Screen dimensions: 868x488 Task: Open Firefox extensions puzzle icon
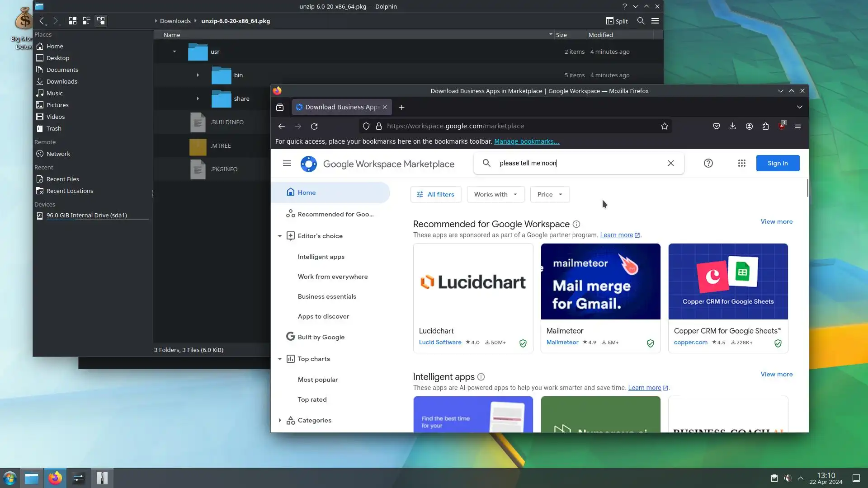pos(765,127)
